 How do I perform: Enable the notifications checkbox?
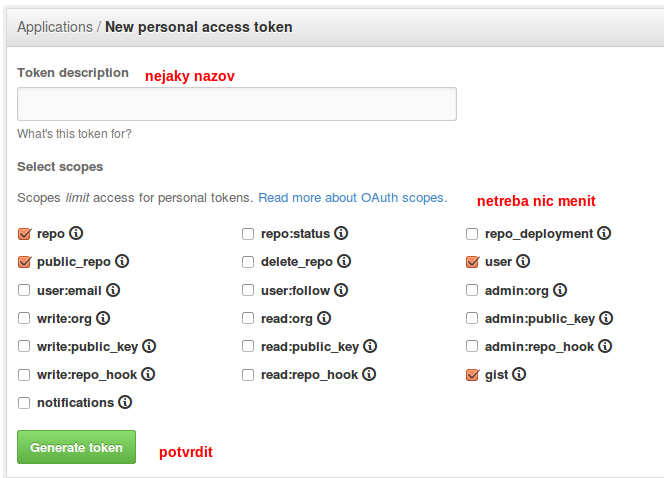(24, 403)
